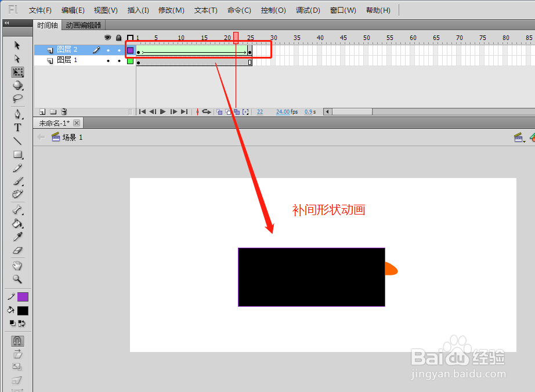535x392 pixels.
Task: Toggle show/hide all layers eye icon
Action: (x=108, y=38)
